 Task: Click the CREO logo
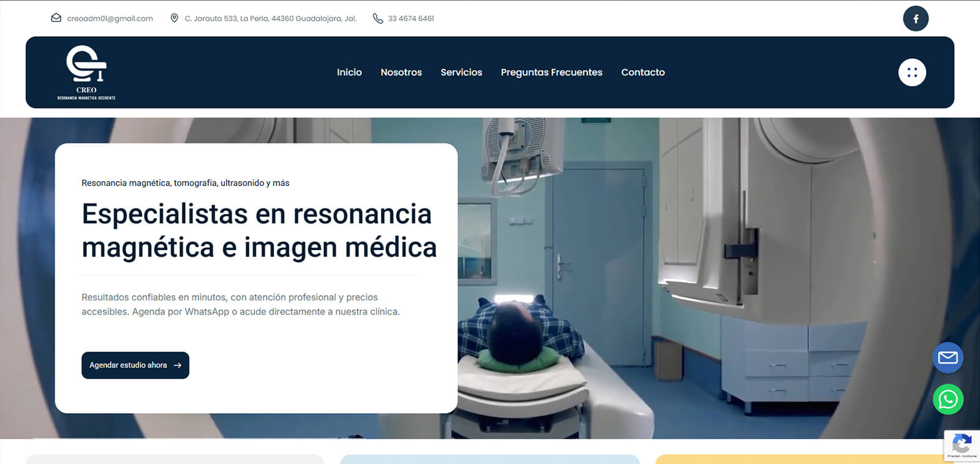tap(86, 72)
